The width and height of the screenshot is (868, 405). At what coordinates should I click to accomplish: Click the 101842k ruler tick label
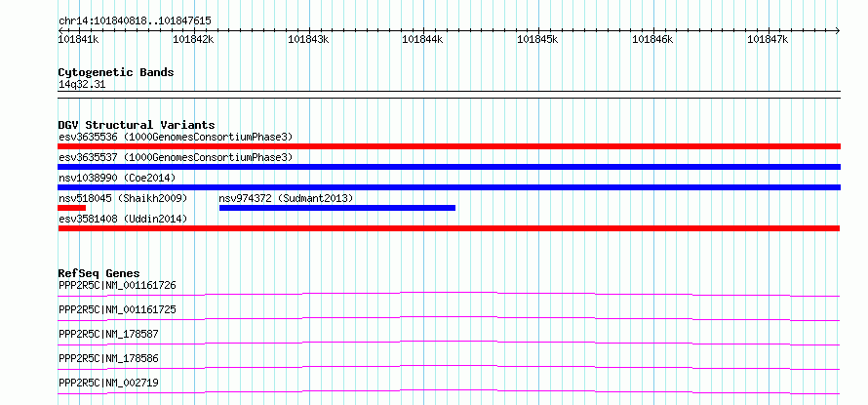coord(194,39)
